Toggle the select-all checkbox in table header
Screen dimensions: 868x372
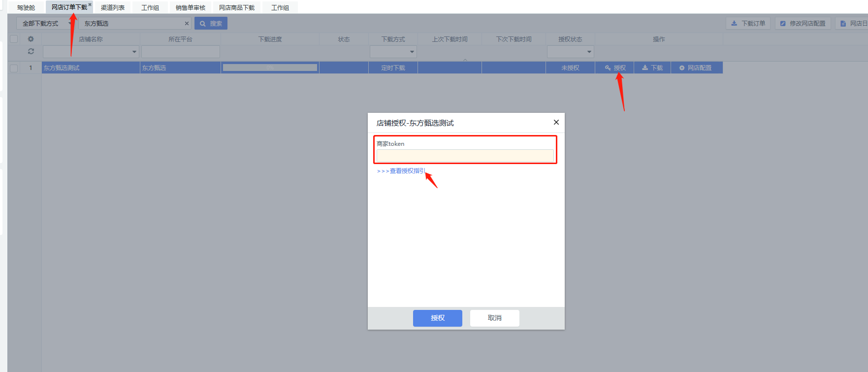[14, 39]
